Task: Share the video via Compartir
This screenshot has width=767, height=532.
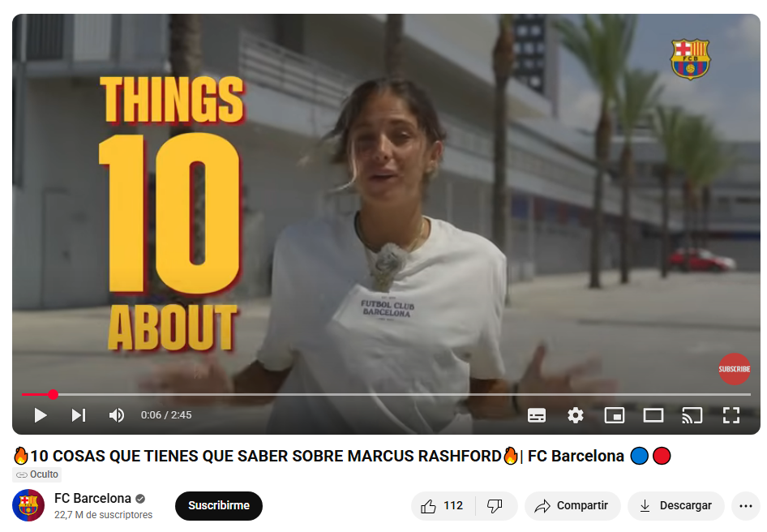Action: (572, 506)
